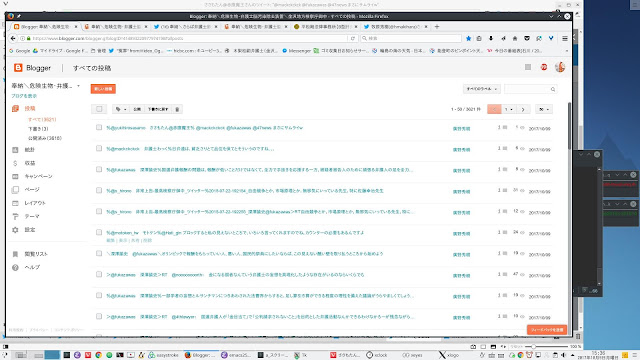640x360 pixels.
Task: Toggle the select-all posts checkbox
Action: 99,109
